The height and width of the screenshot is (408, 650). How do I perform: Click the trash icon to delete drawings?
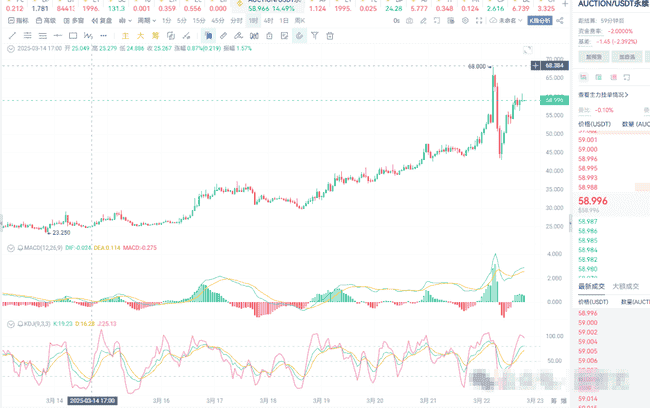tap(331, 35)
